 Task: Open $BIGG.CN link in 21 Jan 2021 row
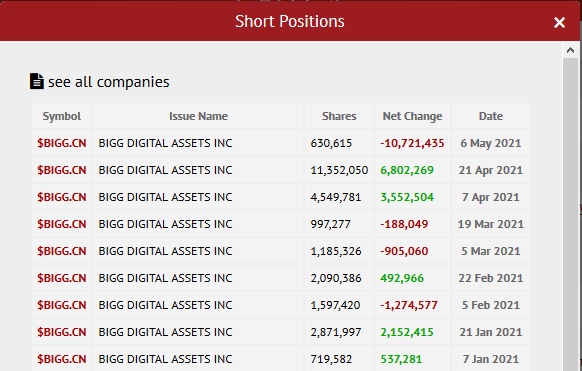62,332
